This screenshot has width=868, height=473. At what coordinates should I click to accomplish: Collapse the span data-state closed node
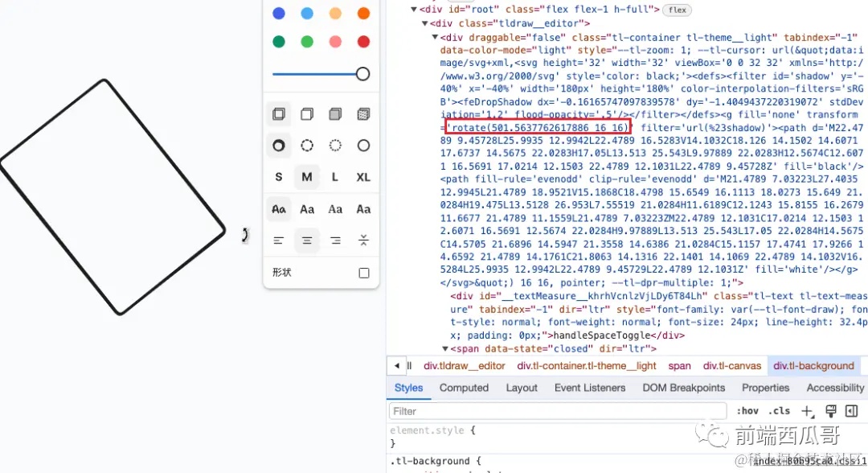pos(445,348)
